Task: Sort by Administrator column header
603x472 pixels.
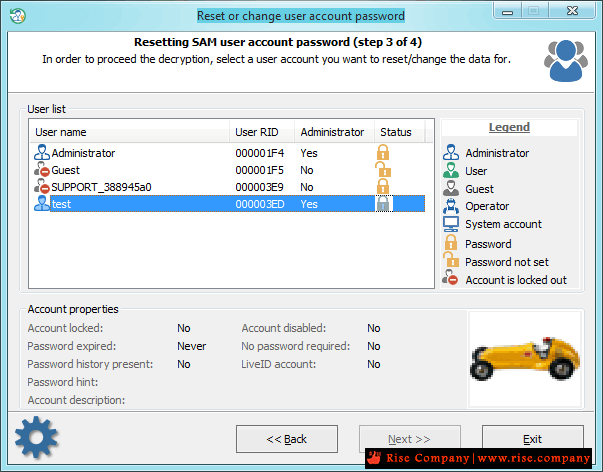Action: [333, 132]
